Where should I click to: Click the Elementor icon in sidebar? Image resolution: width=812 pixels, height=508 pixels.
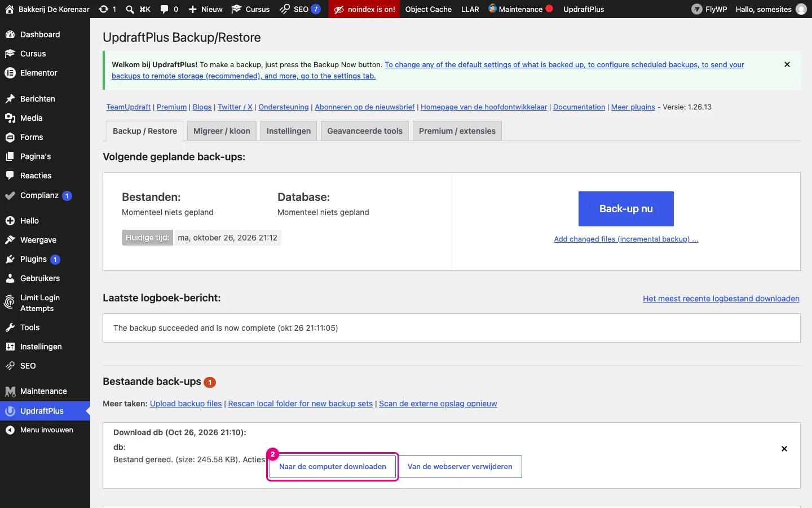[10, 73]
